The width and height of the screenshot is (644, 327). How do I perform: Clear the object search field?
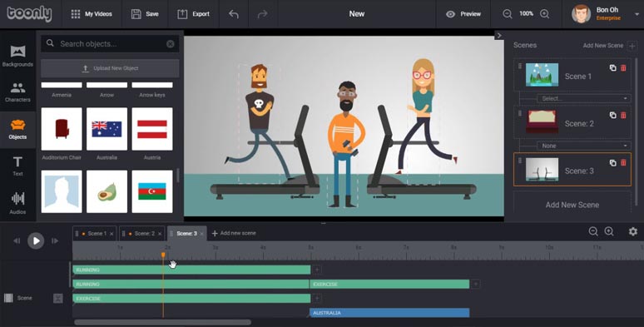pos(171,44)
